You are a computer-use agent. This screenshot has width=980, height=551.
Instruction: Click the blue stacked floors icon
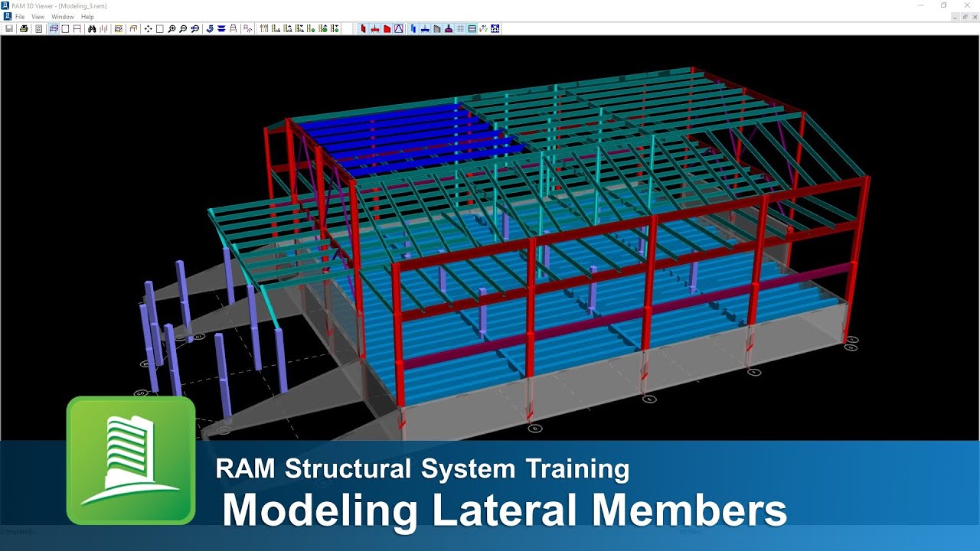coord(221,29)
